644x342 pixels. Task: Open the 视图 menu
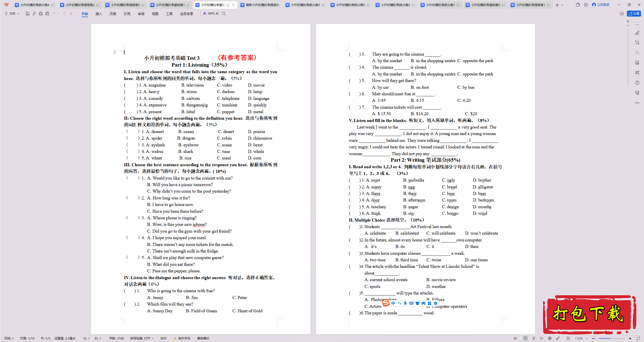coord(154,14)
